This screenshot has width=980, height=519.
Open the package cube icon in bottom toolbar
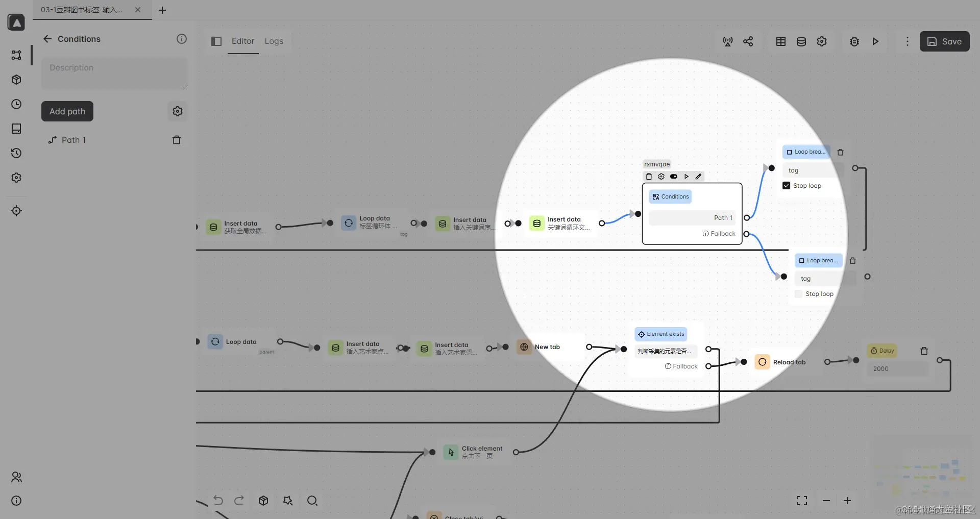coord(263,501)
